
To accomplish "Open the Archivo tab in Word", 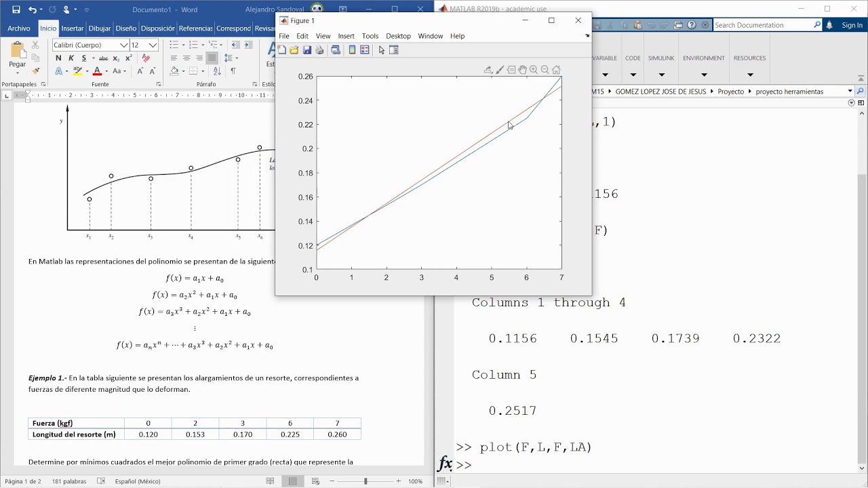I will 19,28.
